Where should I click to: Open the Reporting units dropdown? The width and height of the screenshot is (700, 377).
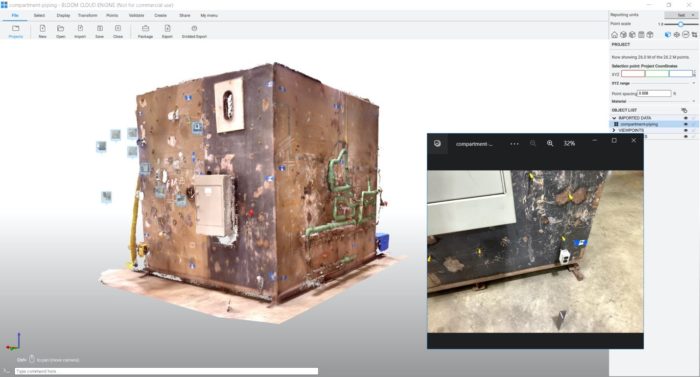(x=681, y=15)
